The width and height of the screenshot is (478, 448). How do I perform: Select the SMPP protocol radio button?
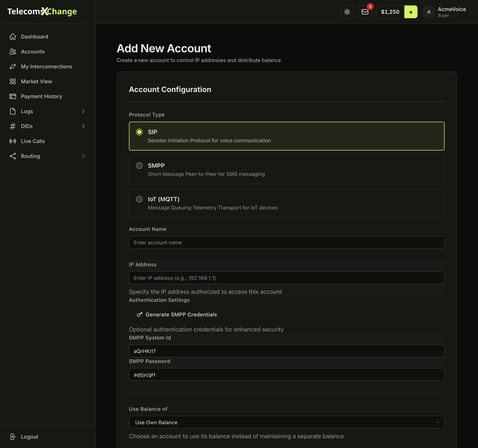[x=139, y=165]
